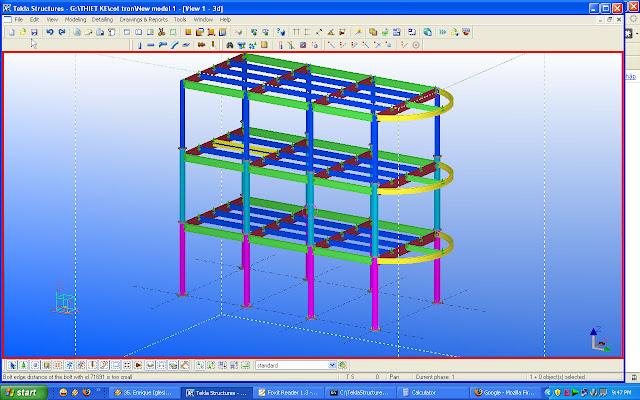The width and height of the screenshot is (640, 400).
Task: Toggle the third selection switch in bottom toolbar
Action: coord(32,365)
